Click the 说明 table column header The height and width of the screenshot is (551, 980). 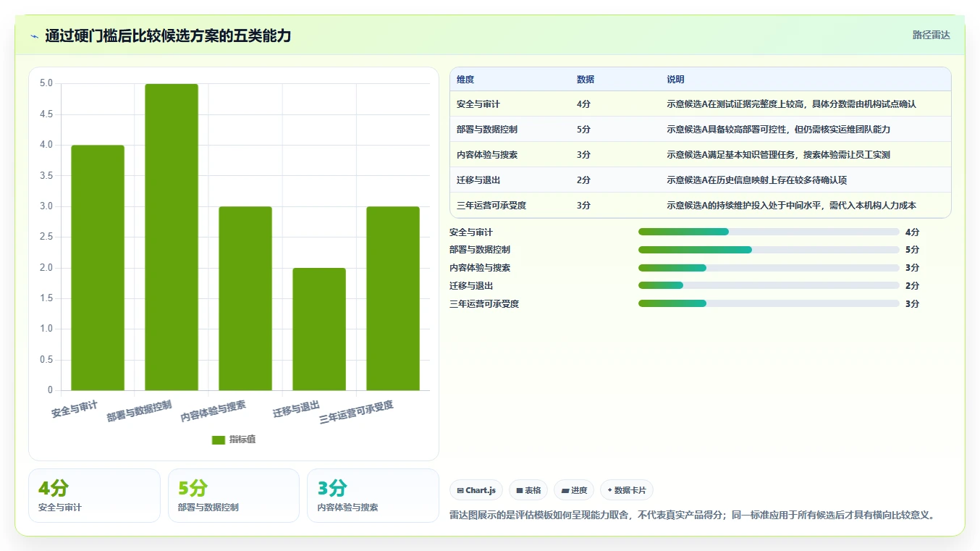(675, 80)
